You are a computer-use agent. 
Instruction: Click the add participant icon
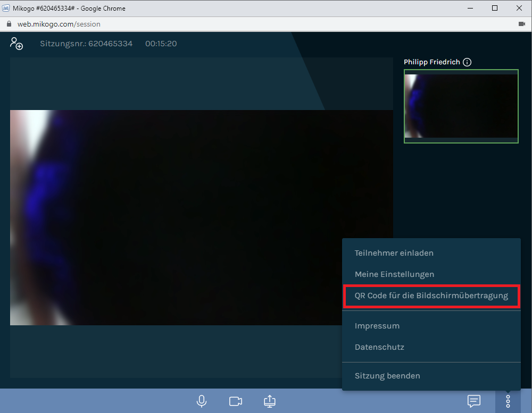pos(16,44)
